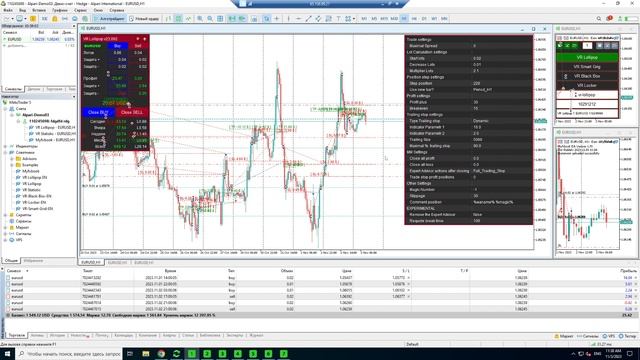Switch chart to candlesticks icon
The width and height of the screenshot is (640, 360).
[178, 19]
